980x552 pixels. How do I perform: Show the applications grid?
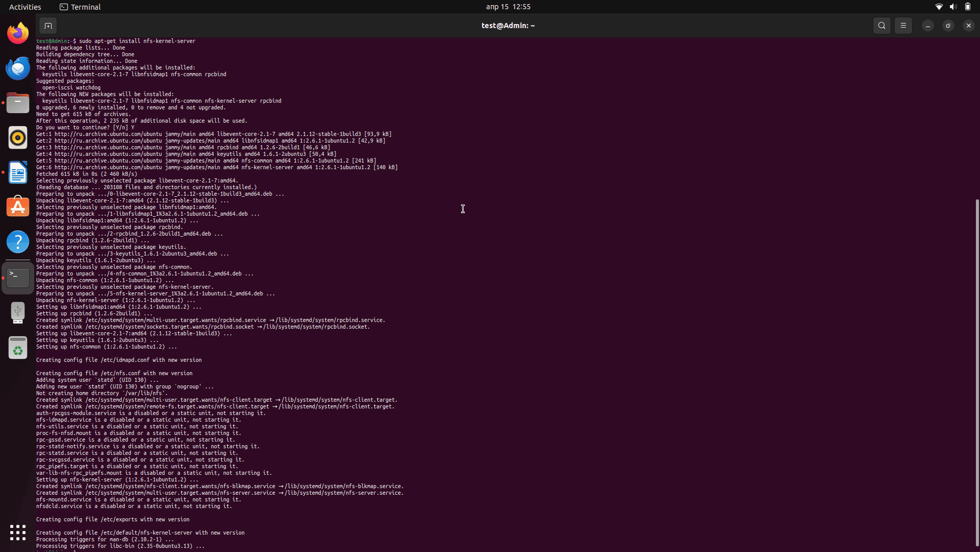(x=18, y=533)
